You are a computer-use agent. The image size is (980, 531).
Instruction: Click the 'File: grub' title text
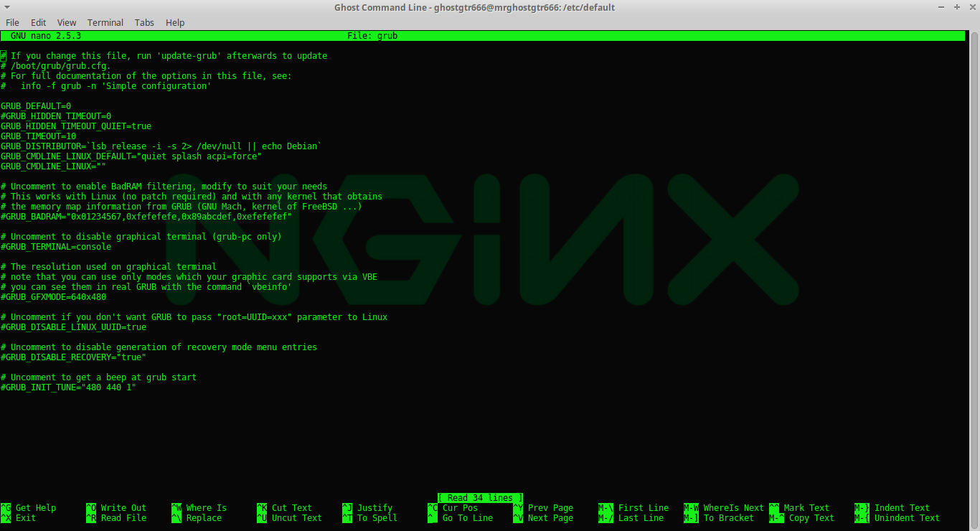pos(372,36)
